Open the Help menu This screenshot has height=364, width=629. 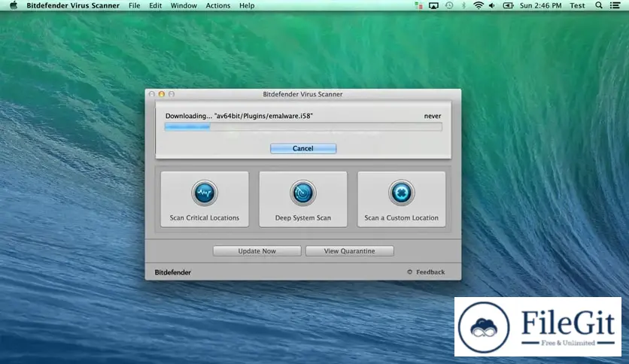[247, 5]
